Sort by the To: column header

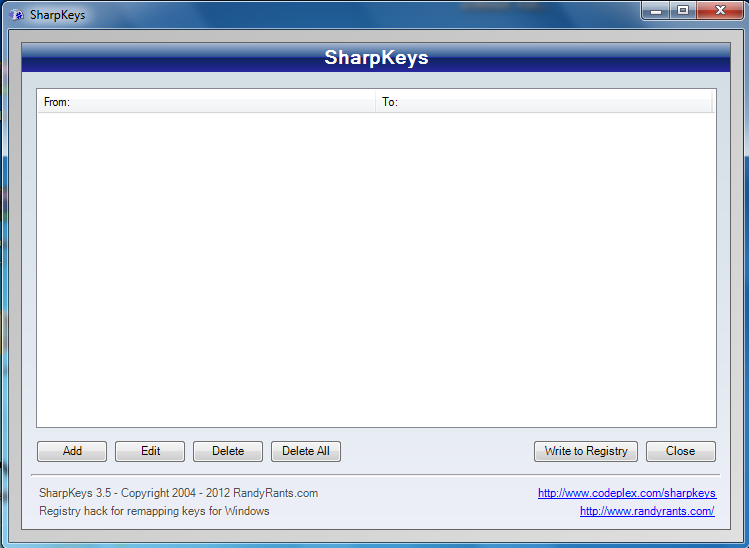(544, 102)
